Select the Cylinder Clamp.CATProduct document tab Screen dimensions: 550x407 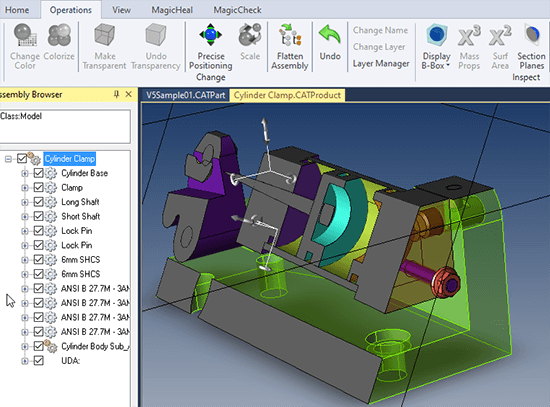[287, 95]
